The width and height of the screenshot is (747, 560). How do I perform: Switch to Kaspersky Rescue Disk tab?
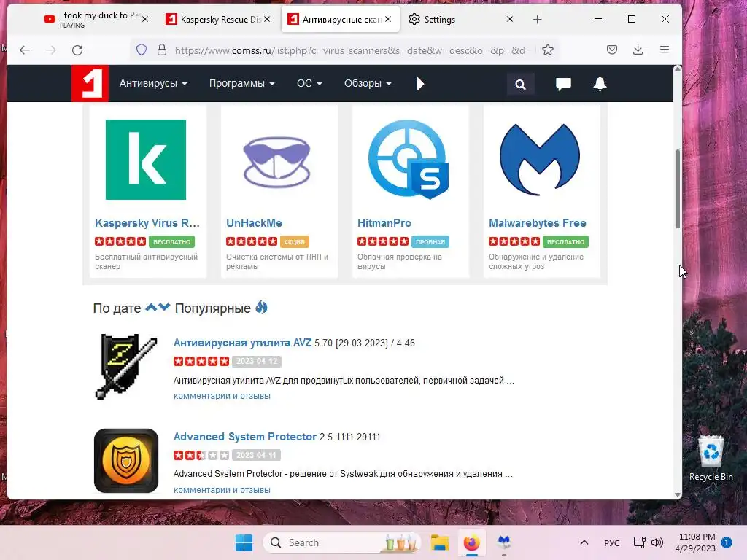coord(214,20)
